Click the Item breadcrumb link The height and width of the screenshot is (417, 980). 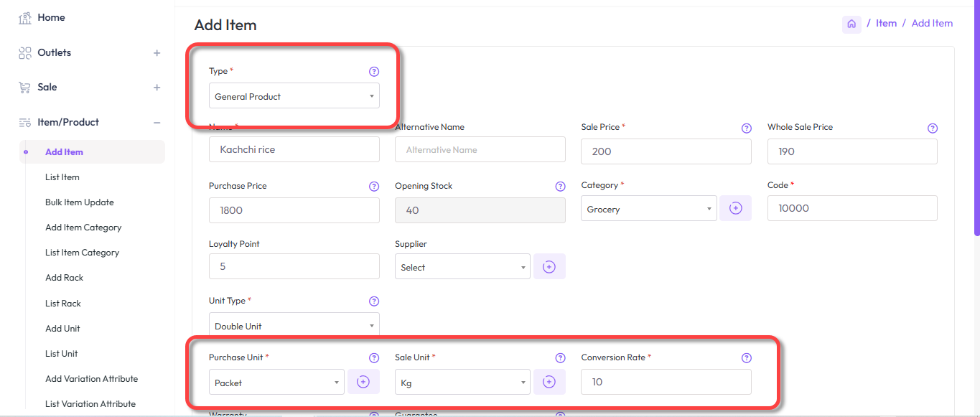click(886, 24)
